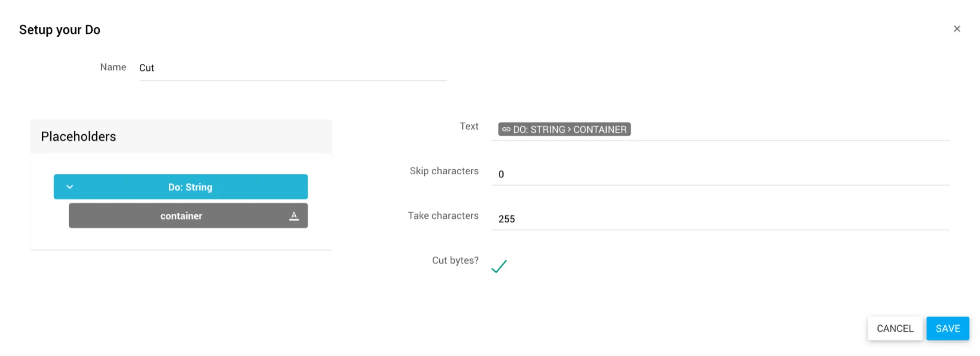Click the Take characters field showing 255

[x=720, y=219]
